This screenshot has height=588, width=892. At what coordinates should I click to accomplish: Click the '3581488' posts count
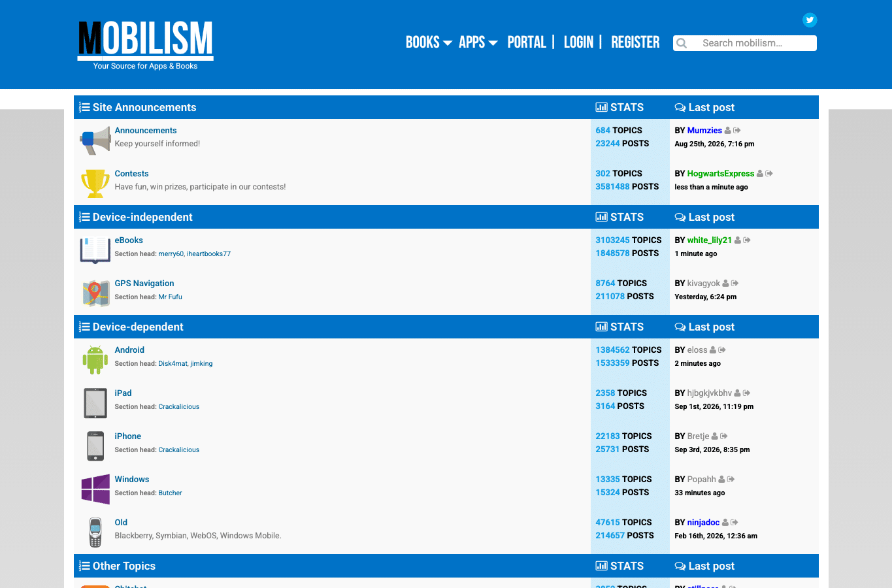[x=612, y=187]
